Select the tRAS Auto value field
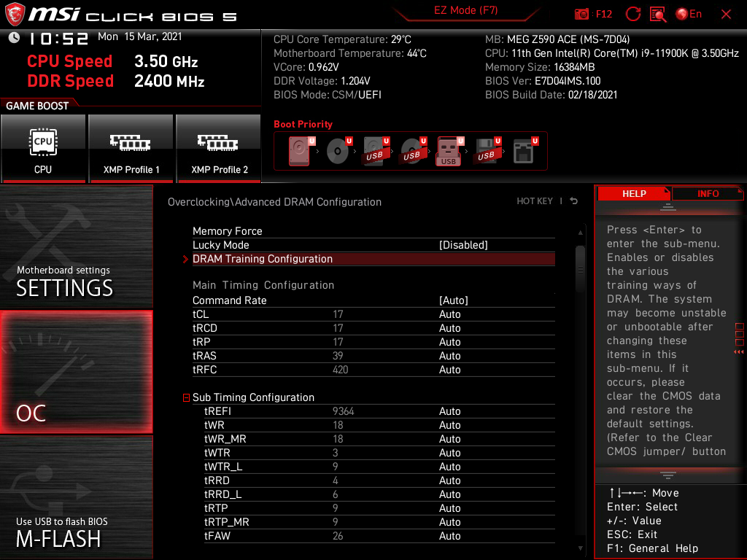This screenshot has width=747, height=560. [449, 356]
